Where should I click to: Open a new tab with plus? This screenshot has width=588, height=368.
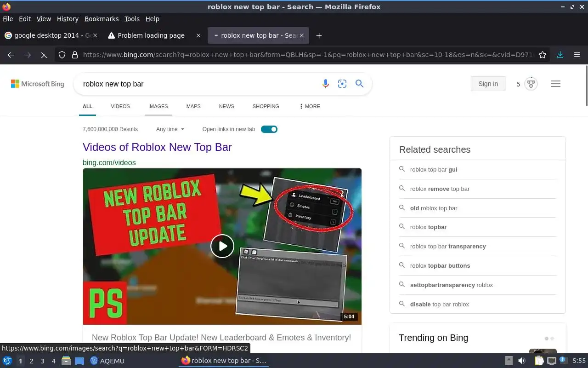tap(319, 35)
